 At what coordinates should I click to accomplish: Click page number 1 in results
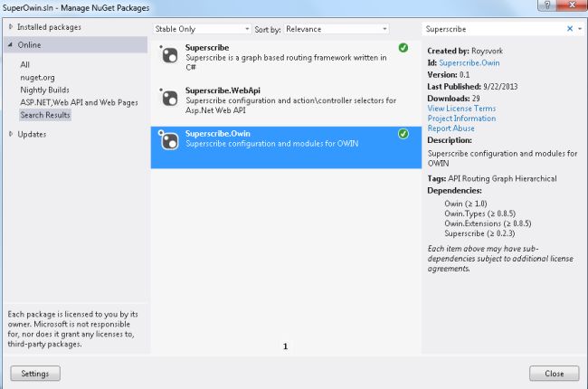pyautogui.click(x=285, y=346)
